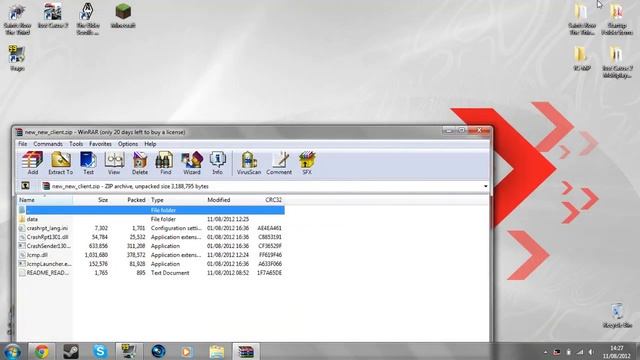Image resolution: width=640 pixels, height=360 pixels.
Task: Sort by the CRC32 column header
Action: pos(267,200)
